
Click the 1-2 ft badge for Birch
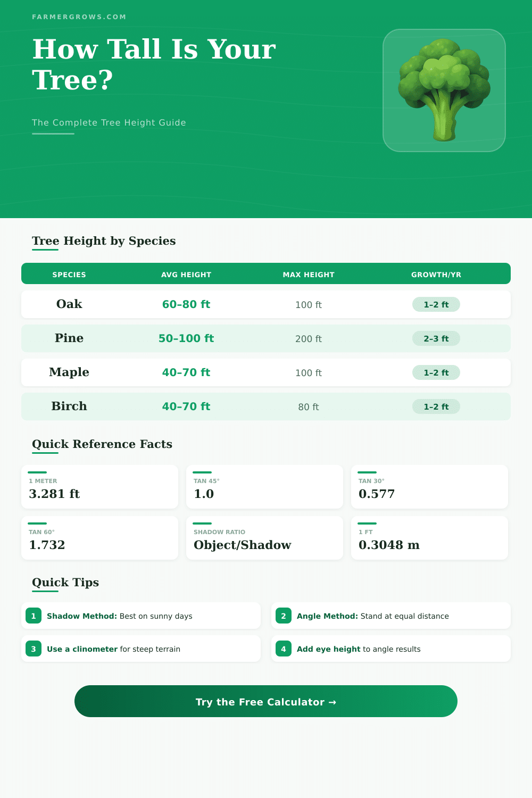click(436, 406)
